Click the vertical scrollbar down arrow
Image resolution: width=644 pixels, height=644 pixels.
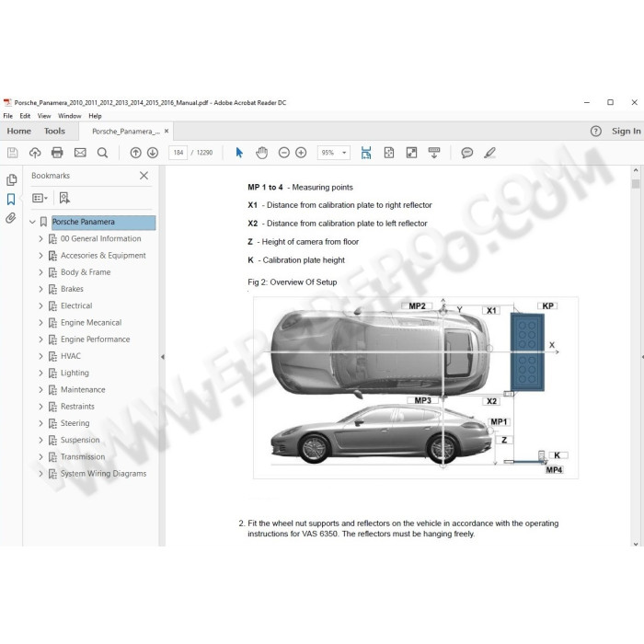coord(636,545)
